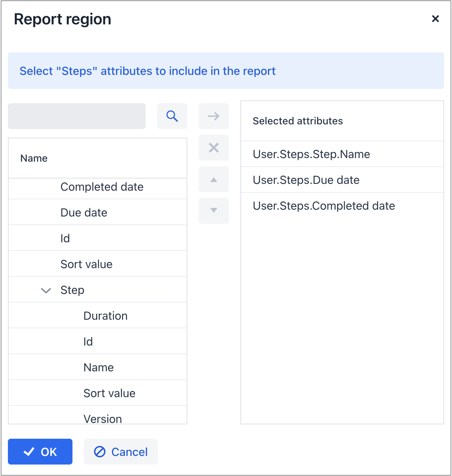Click the move down triangle button
The width and height of the screenshot is (452, 476).
pyautogui.click(x=214, y=211)
